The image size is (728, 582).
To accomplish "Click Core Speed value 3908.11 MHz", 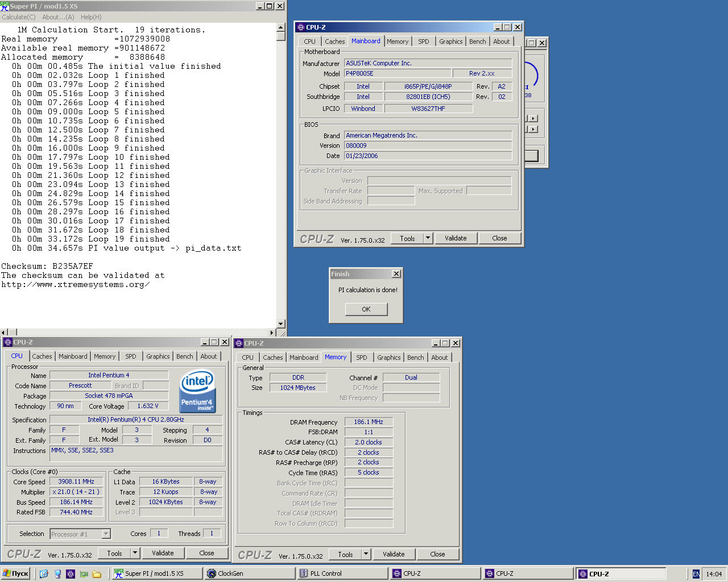I will [76, 481].
